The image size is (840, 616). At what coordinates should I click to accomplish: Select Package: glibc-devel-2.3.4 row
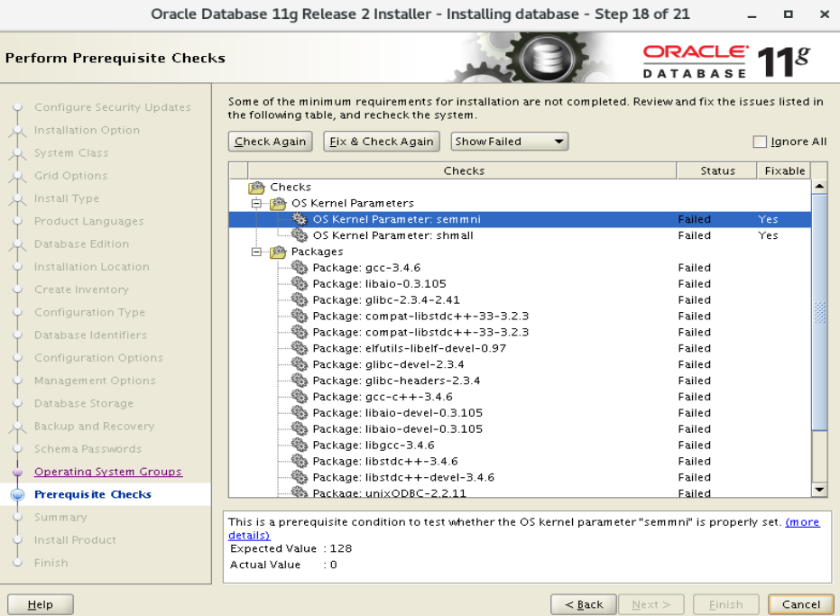click(x=520, y=364)
